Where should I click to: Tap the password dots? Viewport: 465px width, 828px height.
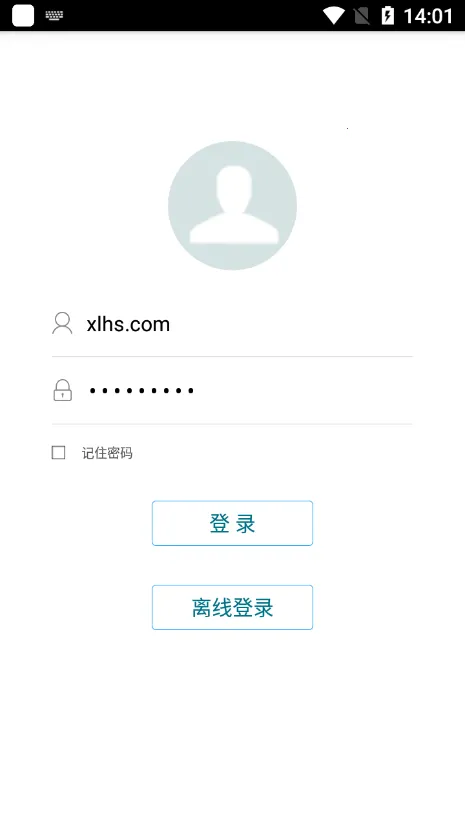(x=141, y=391)
